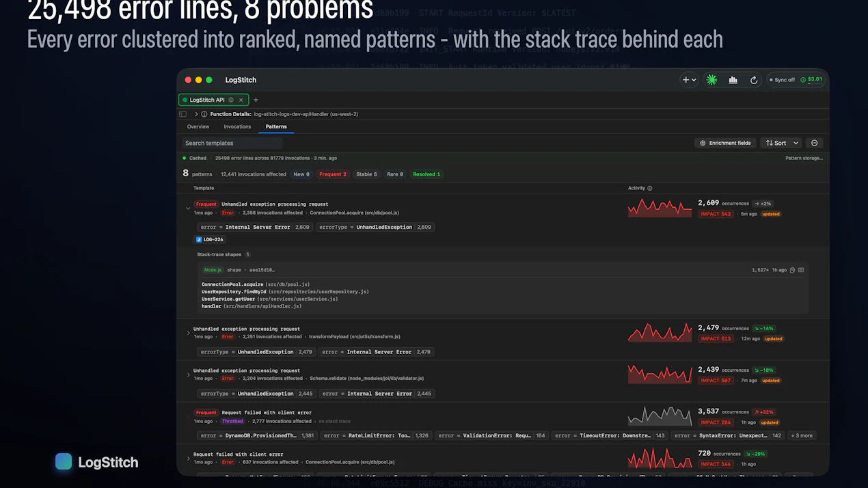The width and height of the screenshot is (868, 488).
Task: Click the refresh icon in top toolbar
Action: coord(754,80)
